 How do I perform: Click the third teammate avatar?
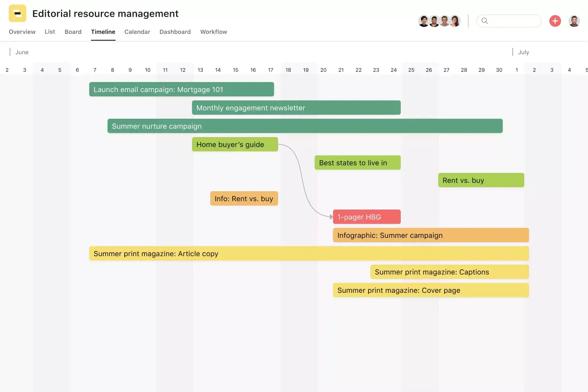pos(445,21)
